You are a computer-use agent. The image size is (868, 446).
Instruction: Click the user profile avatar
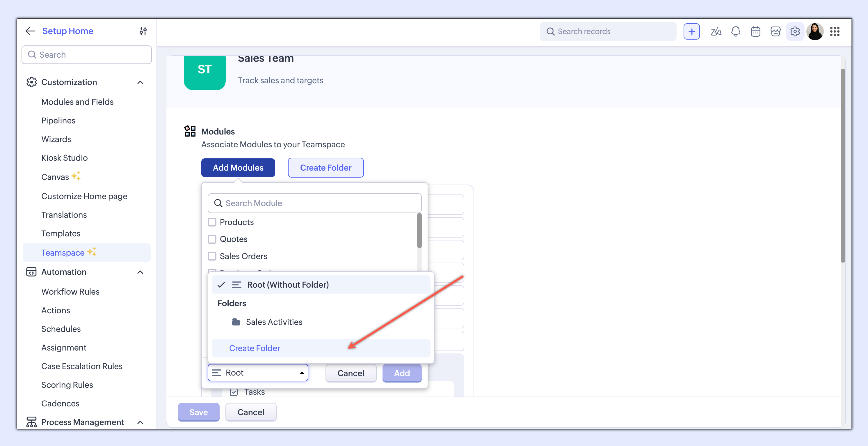[x=815, y=31]
